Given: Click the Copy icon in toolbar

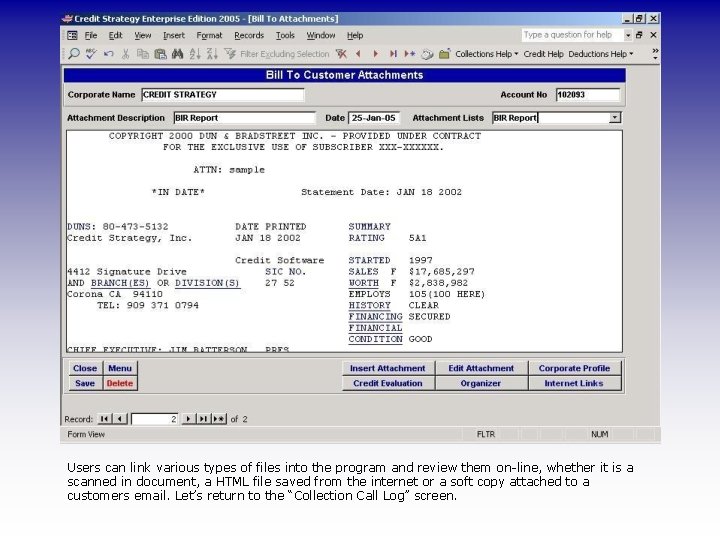Looking at the screenshot, I should pyautogui.click(x=143, y=54).
